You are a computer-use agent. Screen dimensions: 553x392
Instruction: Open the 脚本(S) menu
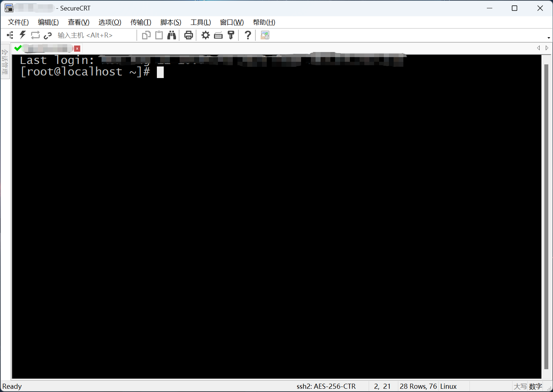171,22
